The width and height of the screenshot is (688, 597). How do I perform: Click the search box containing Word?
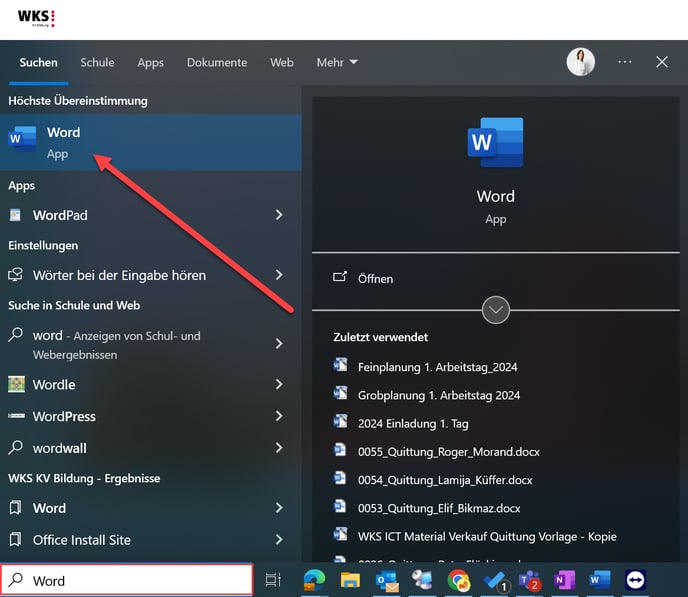tap(127, 580)
